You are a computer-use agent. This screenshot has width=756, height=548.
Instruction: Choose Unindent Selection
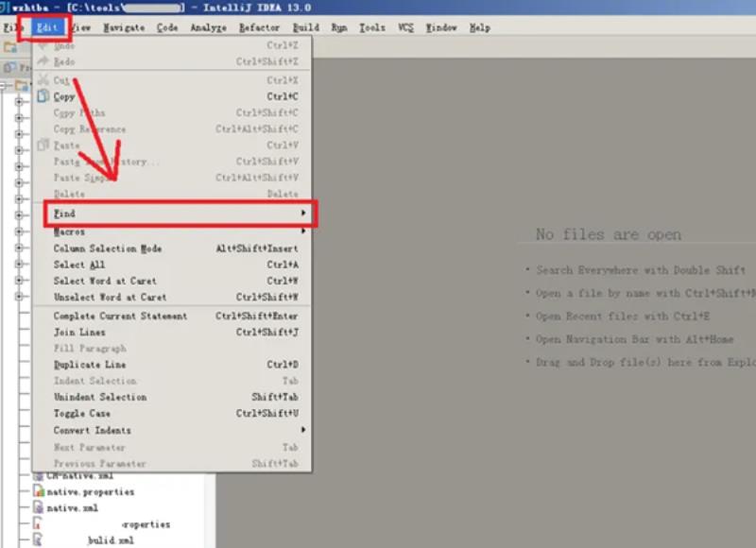coord(172,397)
